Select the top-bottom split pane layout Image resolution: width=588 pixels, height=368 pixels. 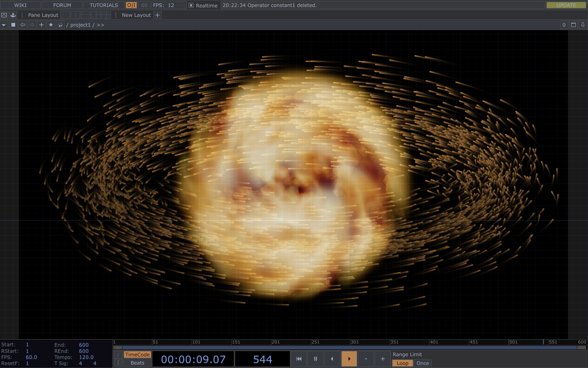pyautogui.click(x=86, y=15)
